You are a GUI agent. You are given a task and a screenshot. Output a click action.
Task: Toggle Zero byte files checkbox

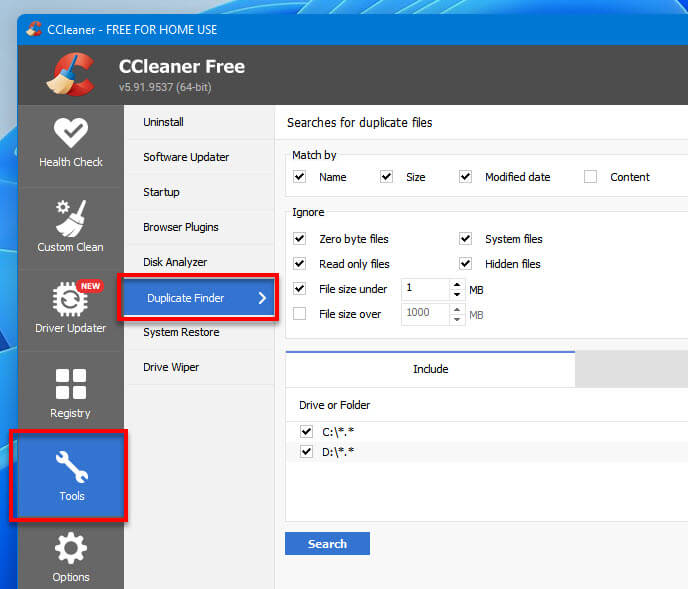click(x=300, y=239)
